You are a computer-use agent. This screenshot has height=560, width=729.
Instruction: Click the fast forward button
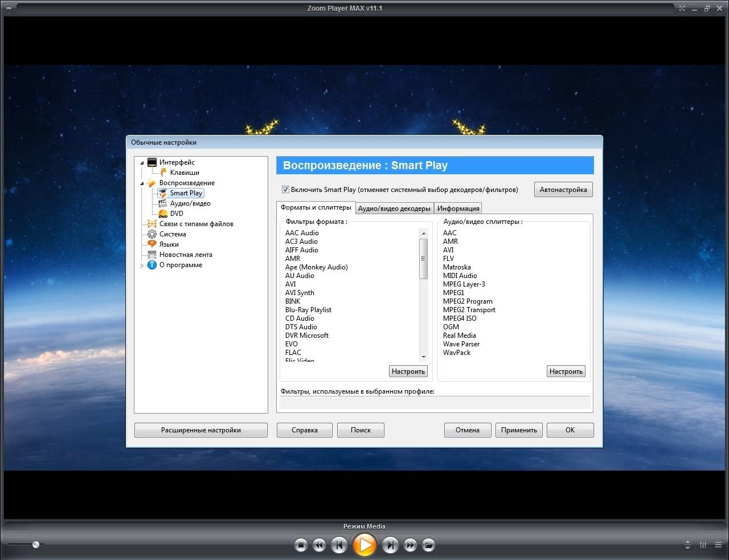pyautogui.click(x=410, y=545)
